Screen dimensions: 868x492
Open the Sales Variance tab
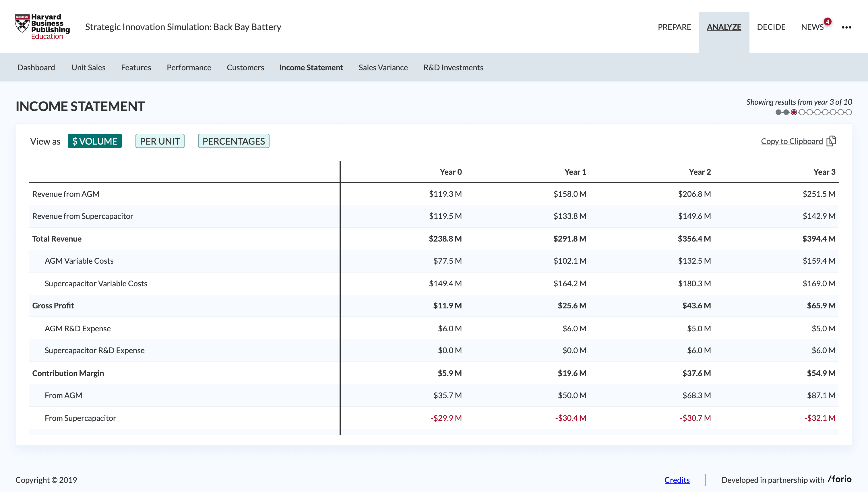383,67
